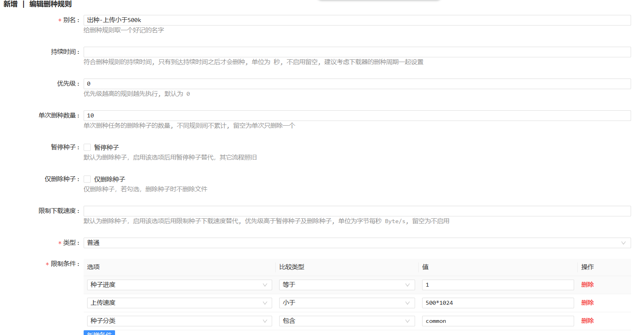Enable the 暂停种子 checkbox
Screen dimensions: 644x335
point(87,147)
